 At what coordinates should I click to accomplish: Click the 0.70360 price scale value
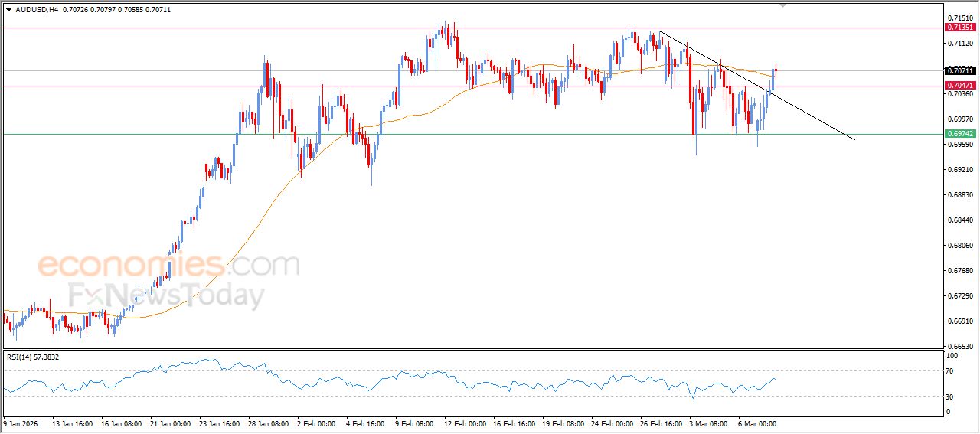(x=962, y=94)
